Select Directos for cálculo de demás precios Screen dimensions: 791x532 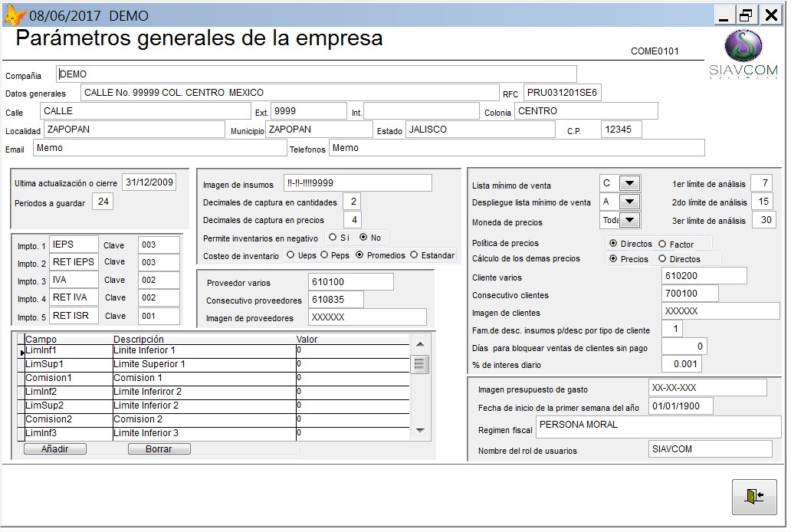(x=662, y=258)
